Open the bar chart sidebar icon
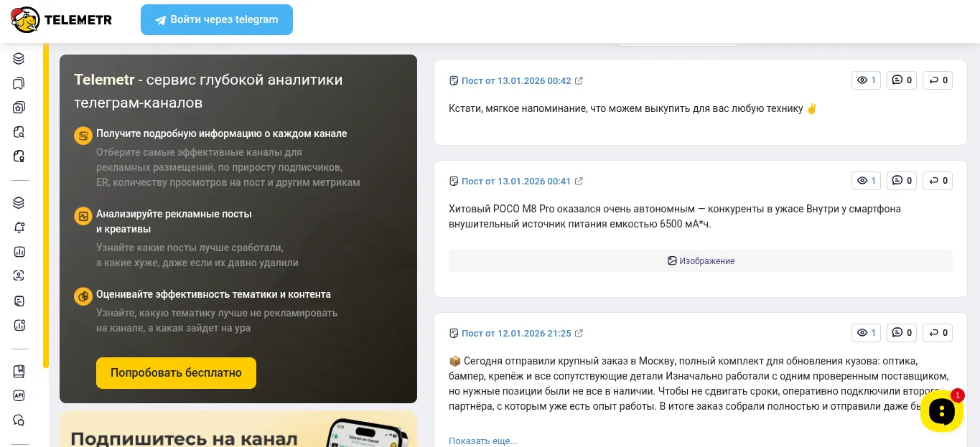This screenshot has width=980, height=447. [19, 252]
